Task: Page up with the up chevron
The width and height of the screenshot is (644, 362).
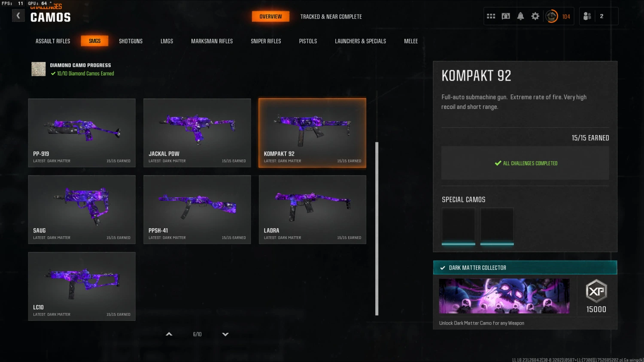Action: coord(169,334)
